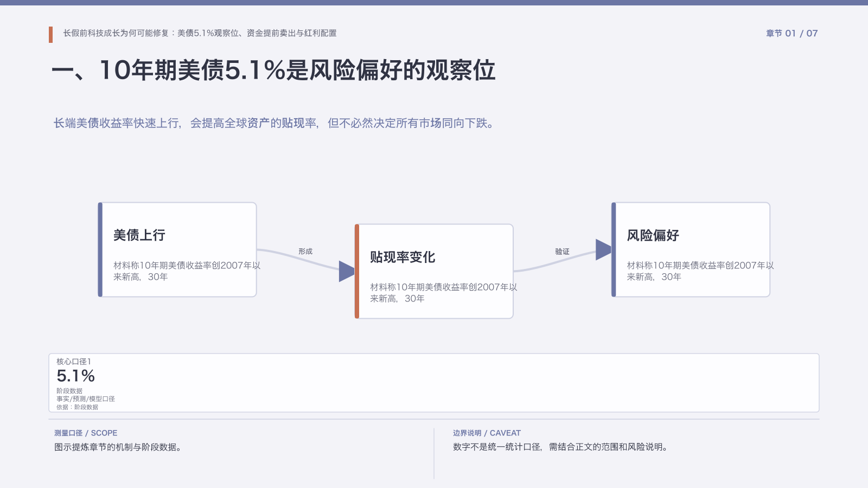
Task: Click the 验证 arrow label
Action: (563, 252)
